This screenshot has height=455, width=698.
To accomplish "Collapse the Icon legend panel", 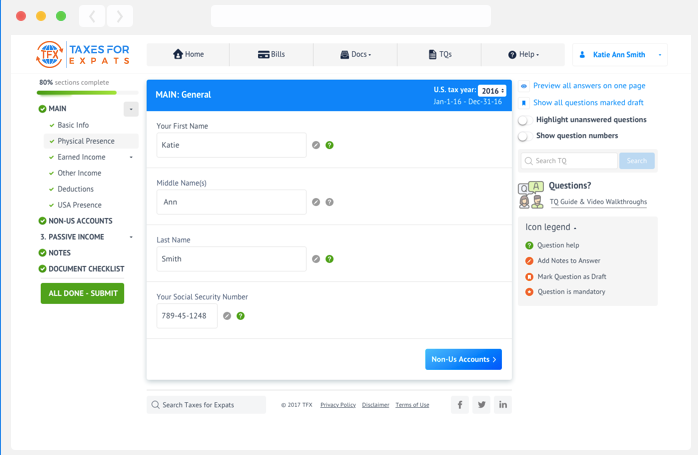I will [x=575, y=228].
